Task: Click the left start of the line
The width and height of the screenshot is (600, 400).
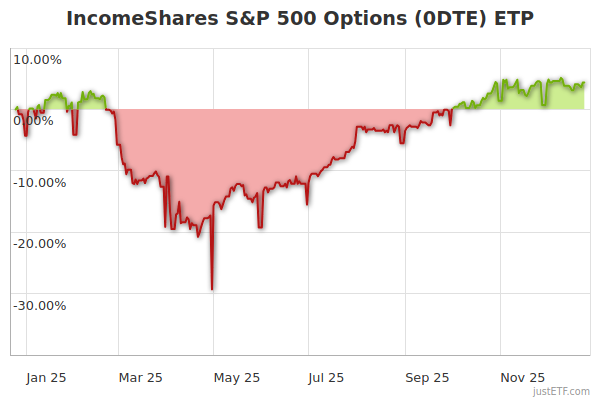Action: pyautogui.click(x=15, y=107)
